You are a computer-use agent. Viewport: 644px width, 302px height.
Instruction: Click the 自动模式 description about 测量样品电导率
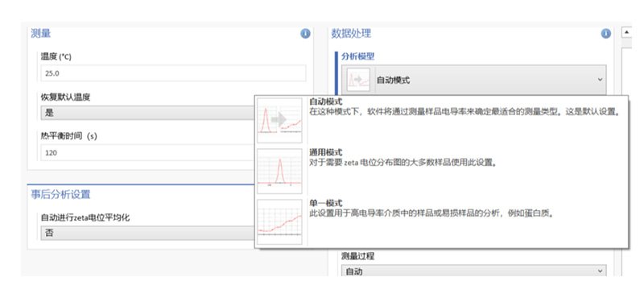[x=464, y=112]
